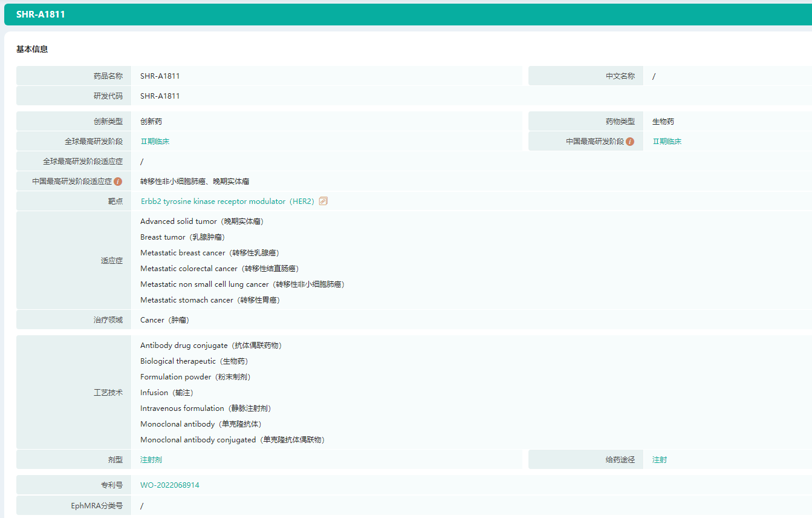Select Monoclonal antibody（单克隆抗体）entry
The height and width of the screenshot is (518, 812).
(201, 424)
